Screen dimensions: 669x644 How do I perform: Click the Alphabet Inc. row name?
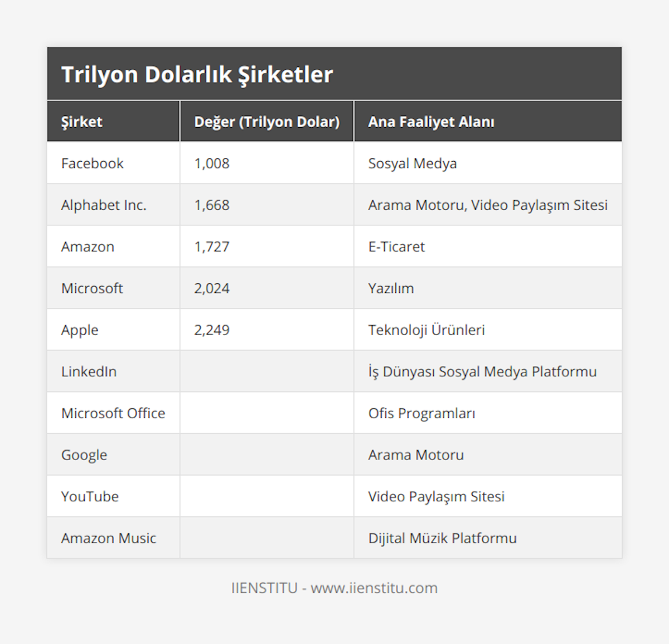[x=104, y=205]
